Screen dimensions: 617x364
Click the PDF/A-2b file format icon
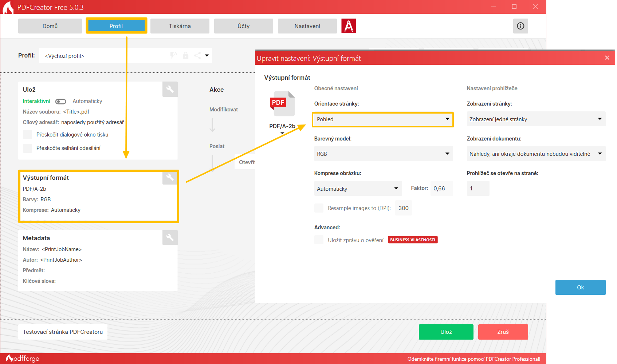click(282, 104)
